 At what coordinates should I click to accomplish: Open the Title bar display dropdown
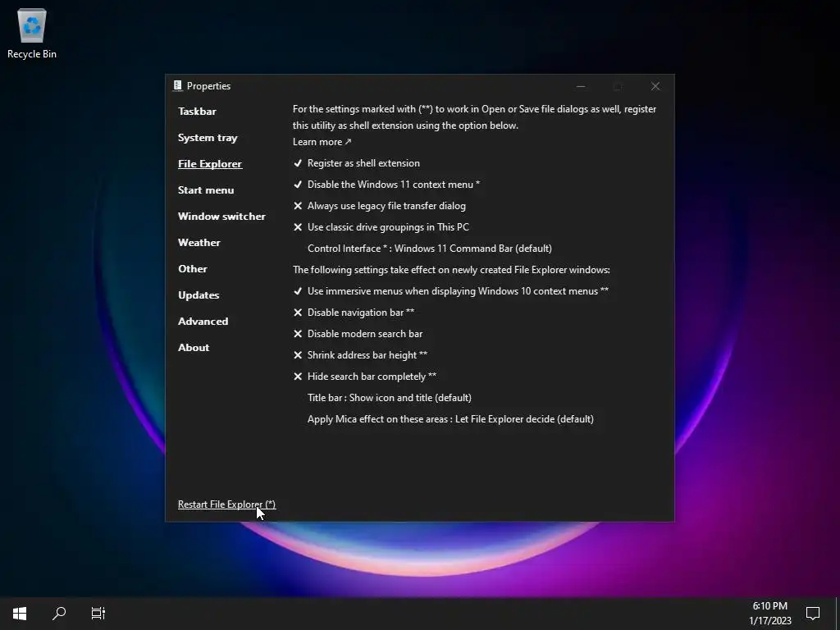tap(390, 398)
